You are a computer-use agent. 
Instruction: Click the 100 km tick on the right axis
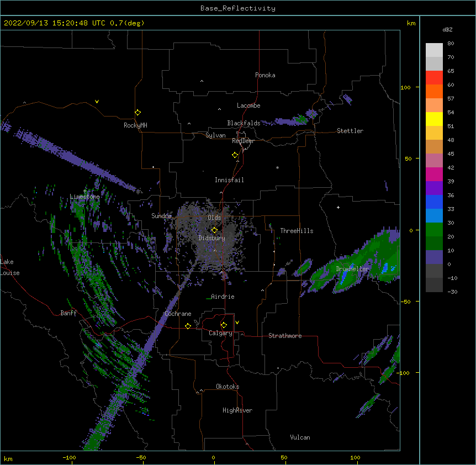tap(405, 87)
